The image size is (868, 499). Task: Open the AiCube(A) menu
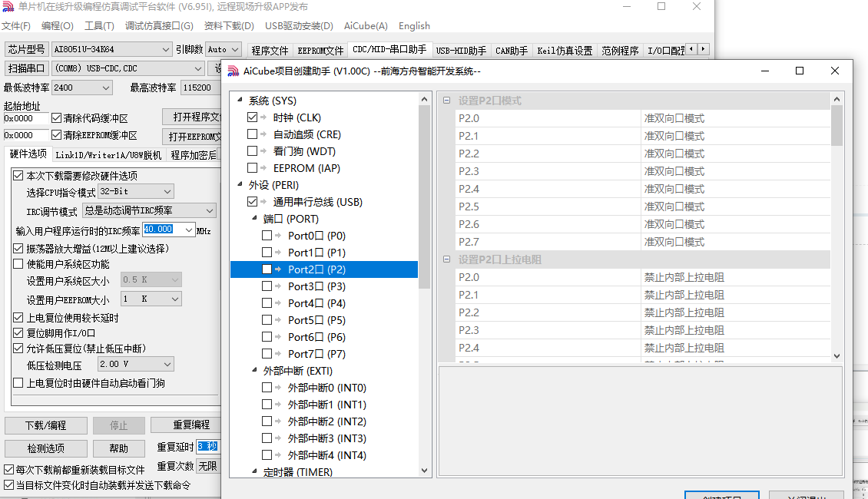(x=366, y=26)
